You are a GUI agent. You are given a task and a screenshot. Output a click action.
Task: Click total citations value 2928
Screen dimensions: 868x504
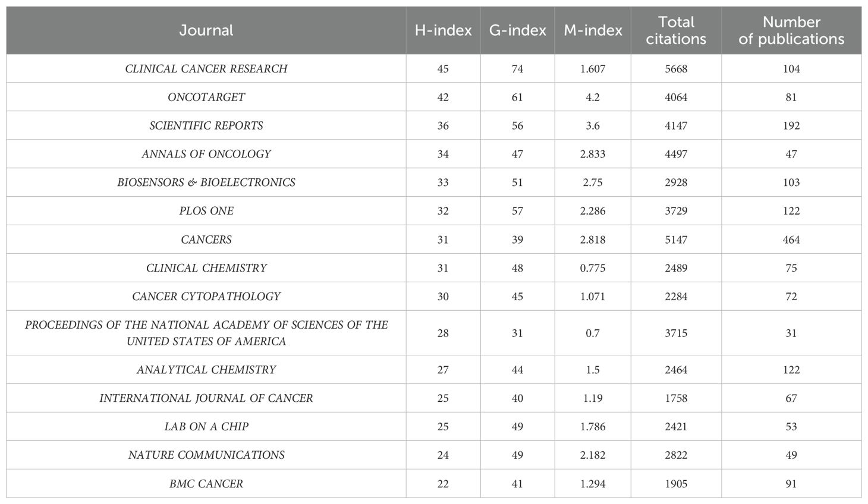[x=676, y=183]
